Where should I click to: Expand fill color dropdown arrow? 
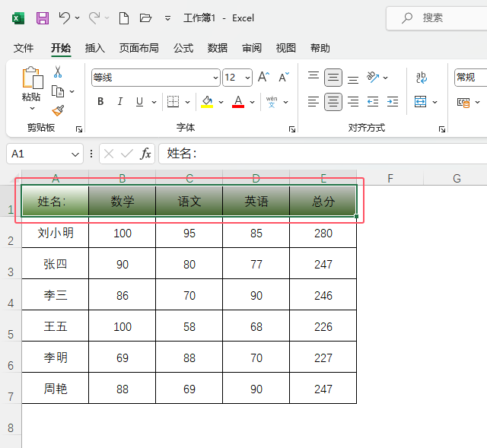coord(221,102)
